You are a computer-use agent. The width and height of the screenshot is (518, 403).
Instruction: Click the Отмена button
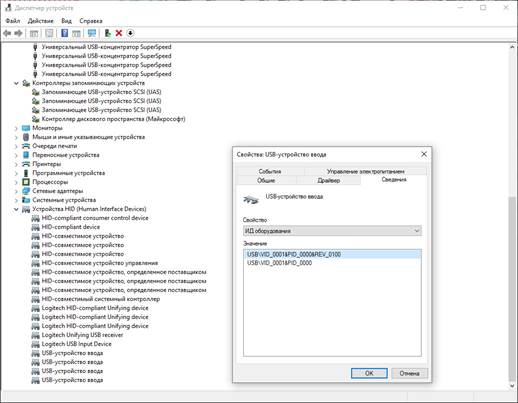(x=409, y=373)
